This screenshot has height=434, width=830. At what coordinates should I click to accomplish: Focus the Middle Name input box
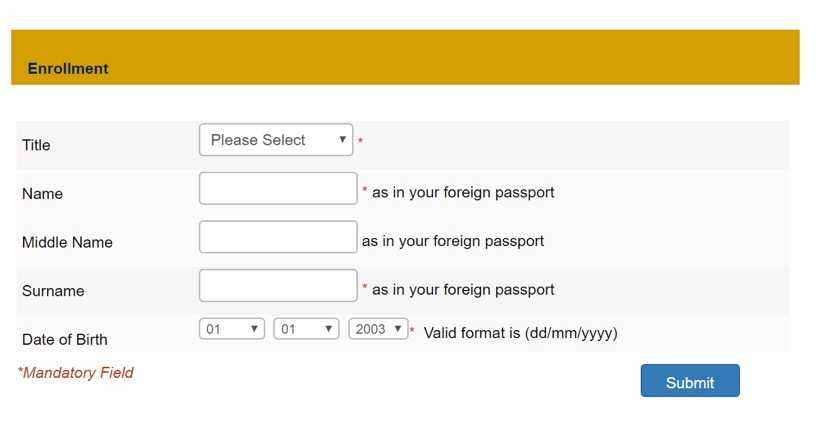(278, 237)
